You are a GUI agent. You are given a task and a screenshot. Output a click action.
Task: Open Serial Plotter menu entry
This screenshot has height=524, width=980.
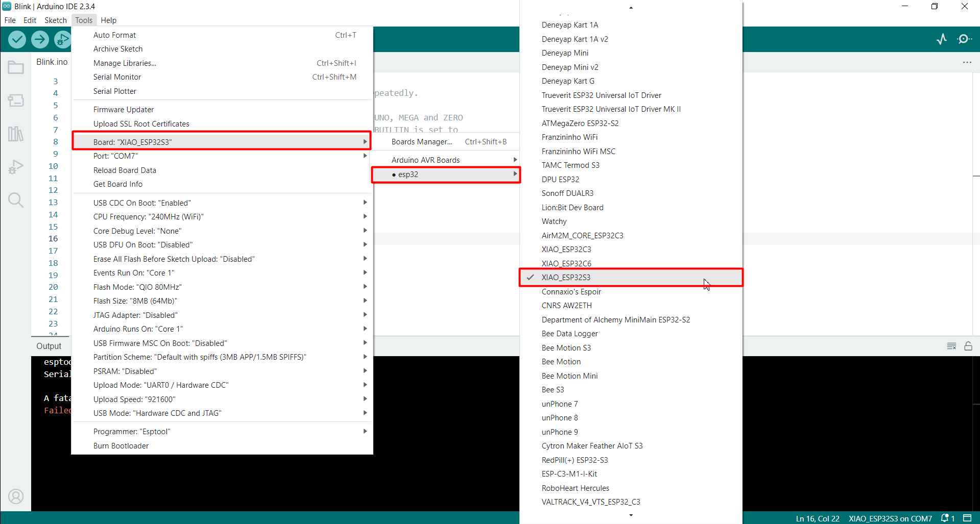tap(222, 91)
